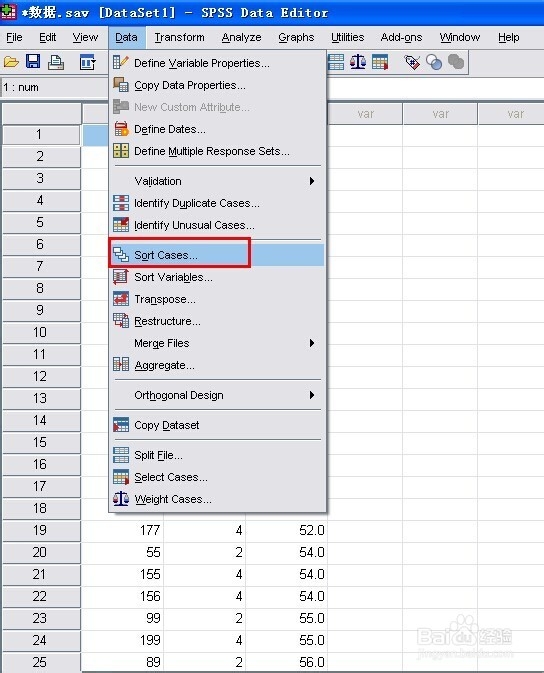Click the Save disk toolbar icon
This screenshot has width=544, height=673.
tap(33, 62)
